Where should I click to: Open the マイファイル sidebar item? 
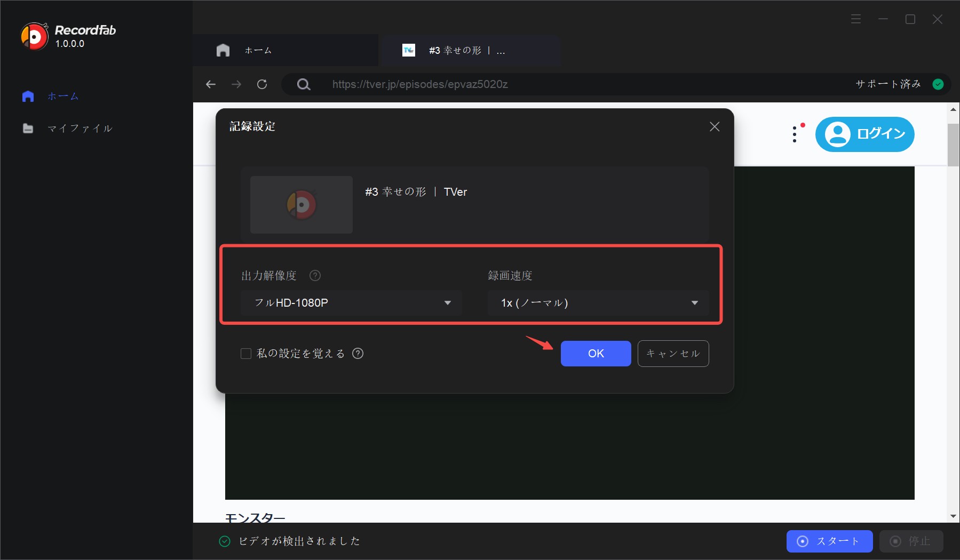coord(67,129)
